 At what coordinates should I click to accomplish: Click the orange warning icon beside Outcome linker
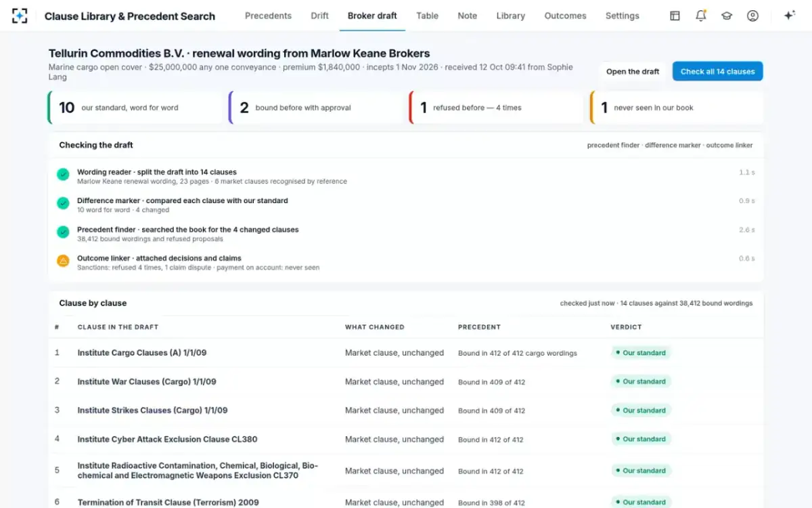click(63, 261)
